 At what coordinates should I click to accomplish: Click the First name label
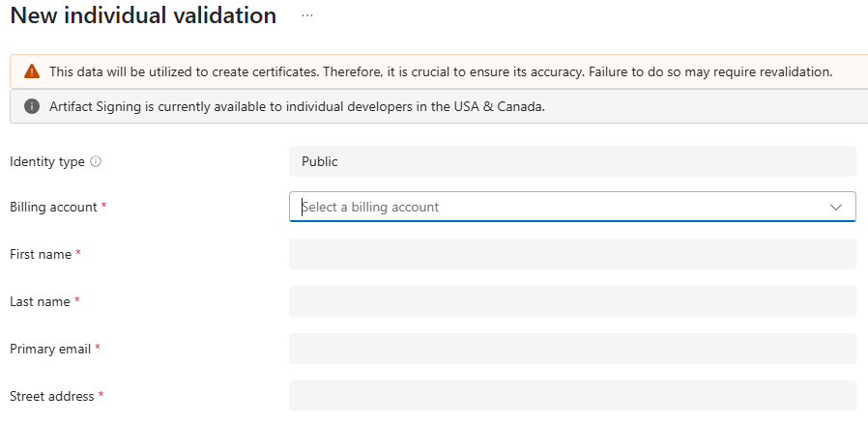tap(41, 254)
